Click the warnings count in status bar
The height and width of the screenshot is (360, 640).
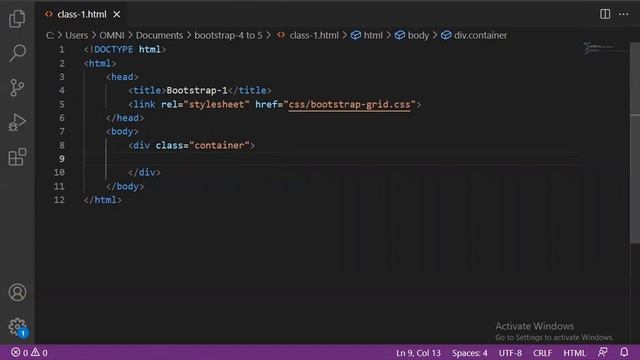(40, 353)
